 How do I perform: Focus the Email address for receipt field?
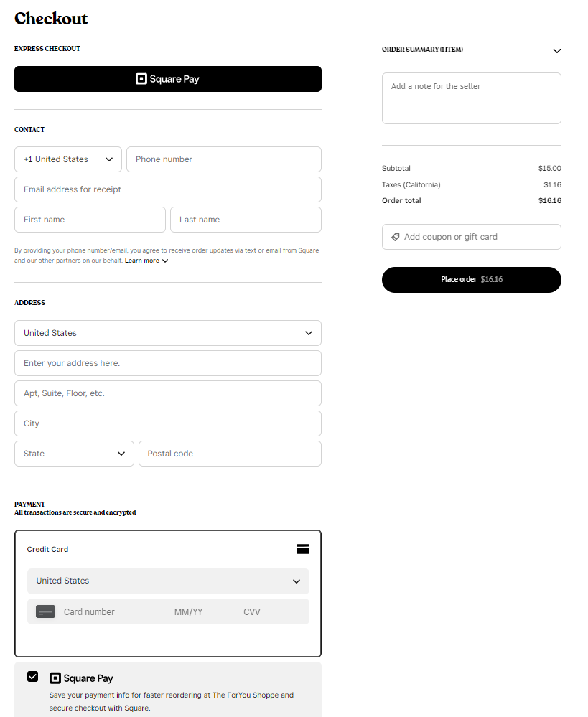point(168,189)
